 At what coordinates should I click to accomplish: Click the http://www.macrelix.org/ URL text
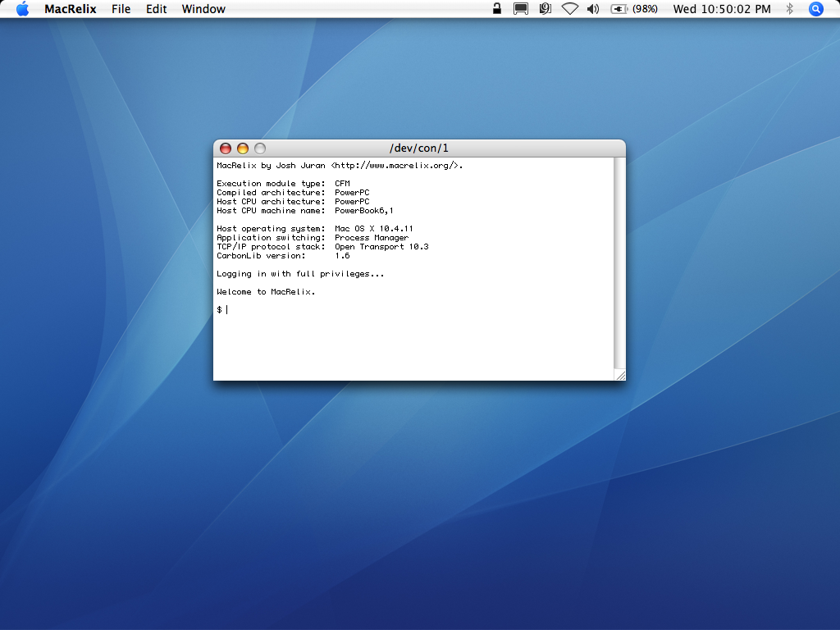tap(395, 166)
